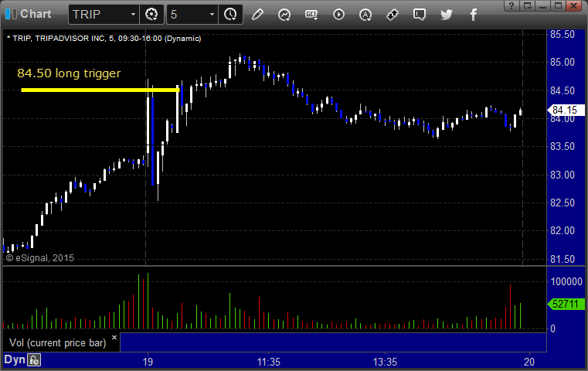
Task: Share chart on Twitter
Action: tap(447, 15)
